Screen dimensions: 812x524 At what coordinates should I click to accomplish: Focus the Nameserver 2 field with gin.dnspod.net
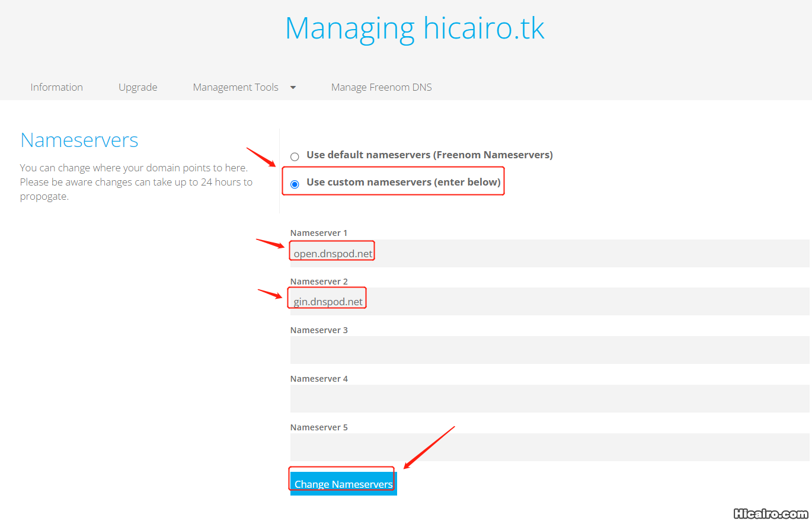click(549, 302)
